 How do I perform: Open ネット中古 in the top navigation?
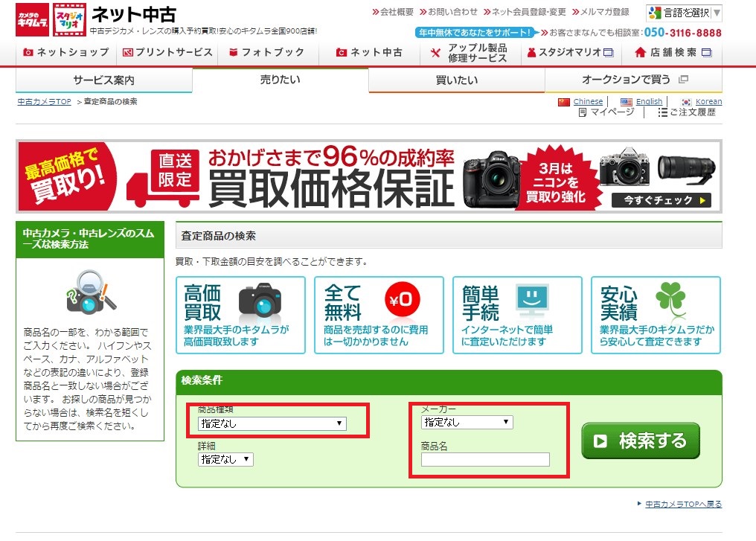(x=369, y=52)
